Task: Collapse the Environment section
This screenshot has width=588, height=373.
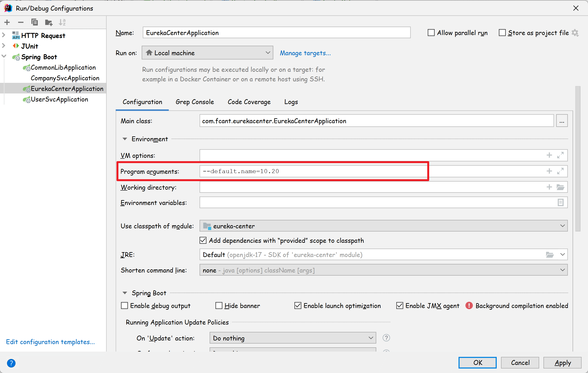Action: point(125,139)
